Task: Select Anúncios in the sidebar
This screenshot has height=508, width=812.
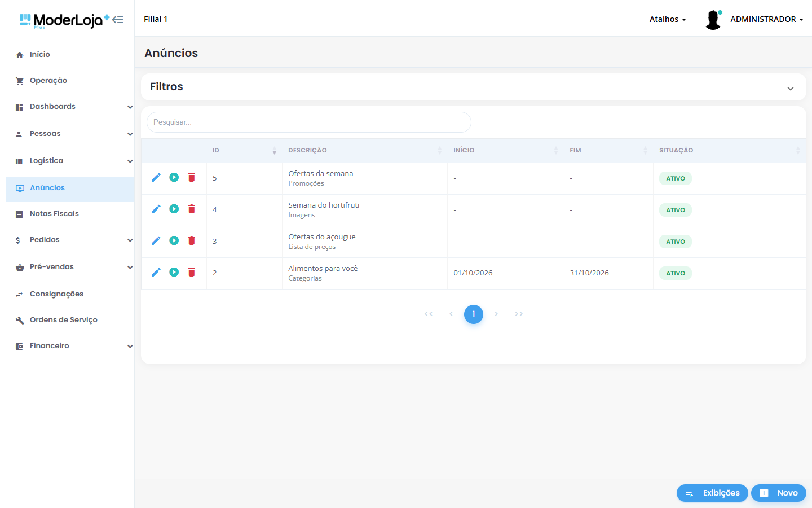Action: (70, 189)
